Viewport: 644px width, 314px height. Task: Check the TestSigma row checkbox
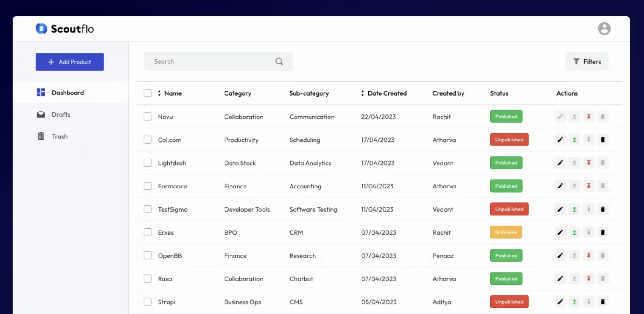(x=148, y=209)
